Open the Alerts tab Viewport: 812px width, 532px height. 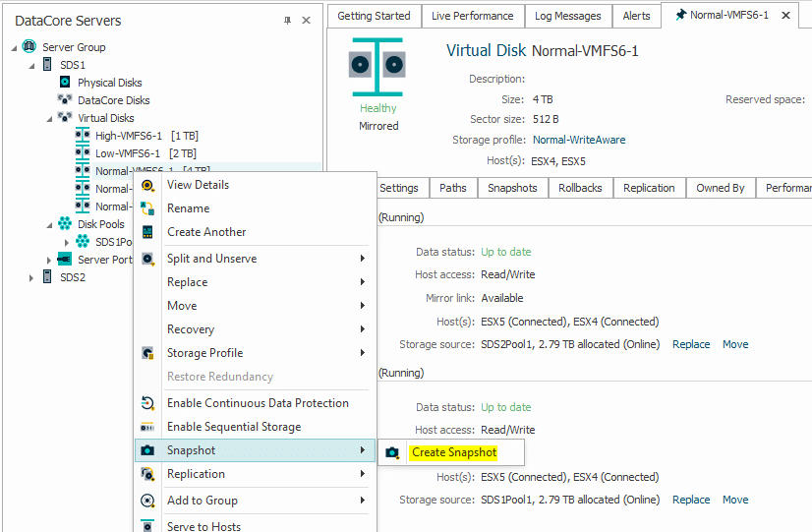636,16
